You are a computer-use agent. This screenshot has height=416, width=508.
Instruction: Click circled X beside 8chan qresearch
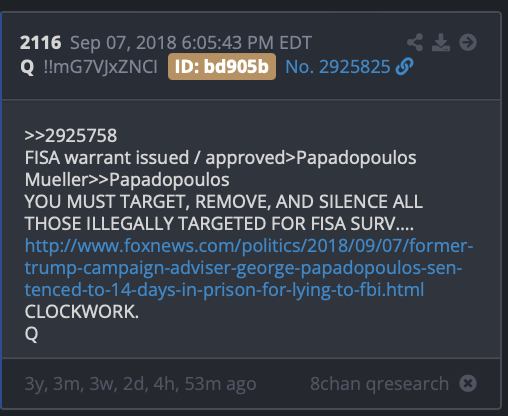(x=468, y=383)
